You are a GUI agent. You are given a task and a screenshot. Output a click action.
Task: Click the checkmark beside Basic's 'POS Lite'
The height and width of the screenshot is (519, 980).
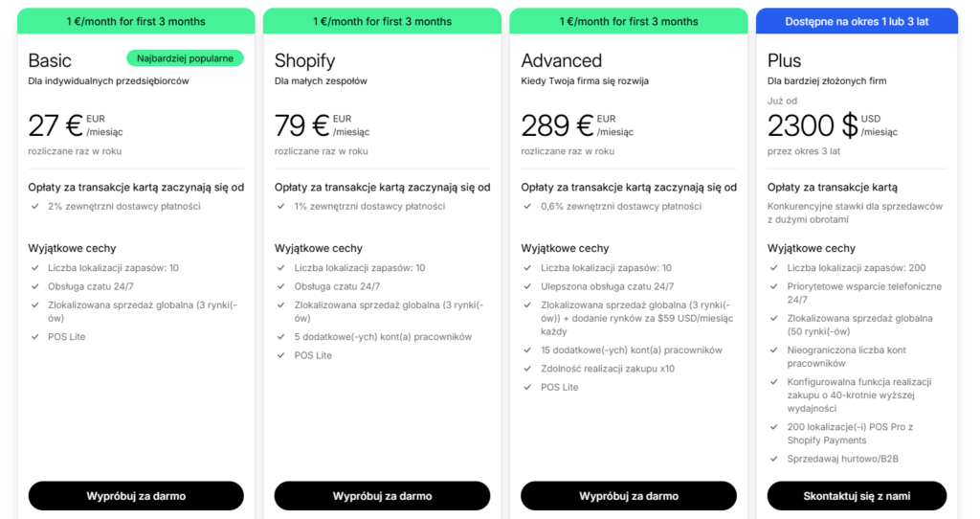pyautogui.click(x=34, y=337)
